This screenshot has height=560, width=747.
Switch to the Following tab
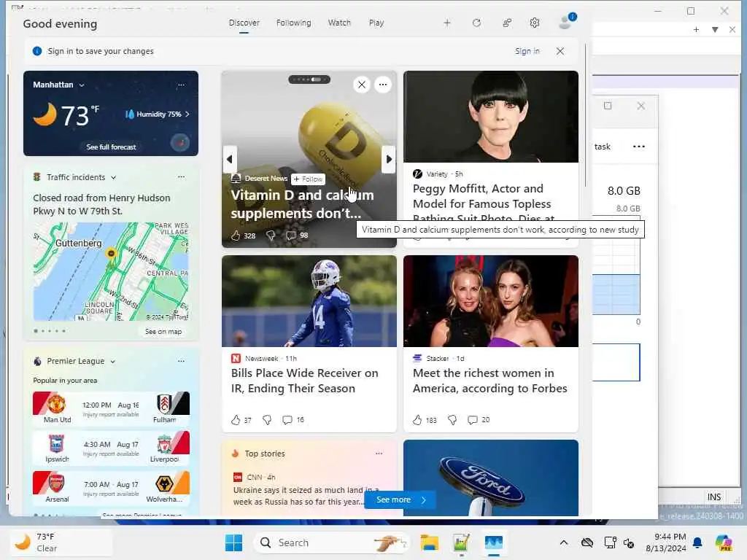click(x=293, y=23)
